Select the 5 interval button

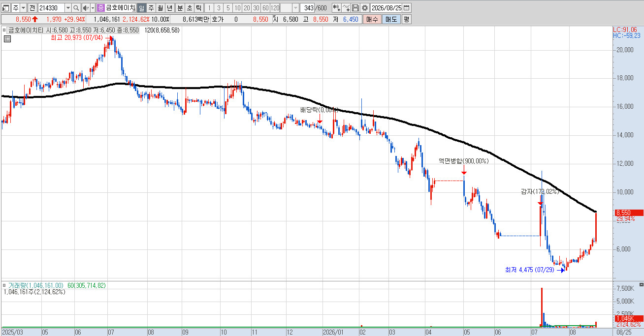click(228, 8)
